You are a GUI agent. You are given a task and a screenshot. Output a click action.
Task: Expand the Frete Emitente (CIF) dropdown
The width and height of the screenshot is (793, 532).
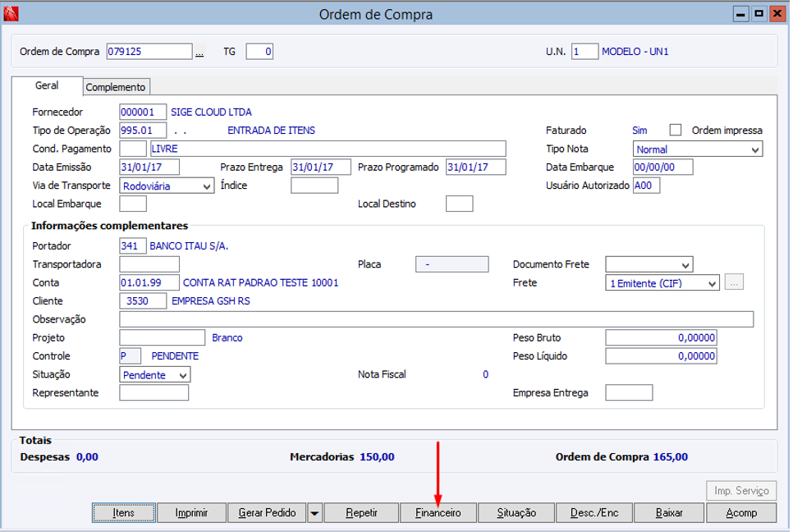(x=662, y=282)
